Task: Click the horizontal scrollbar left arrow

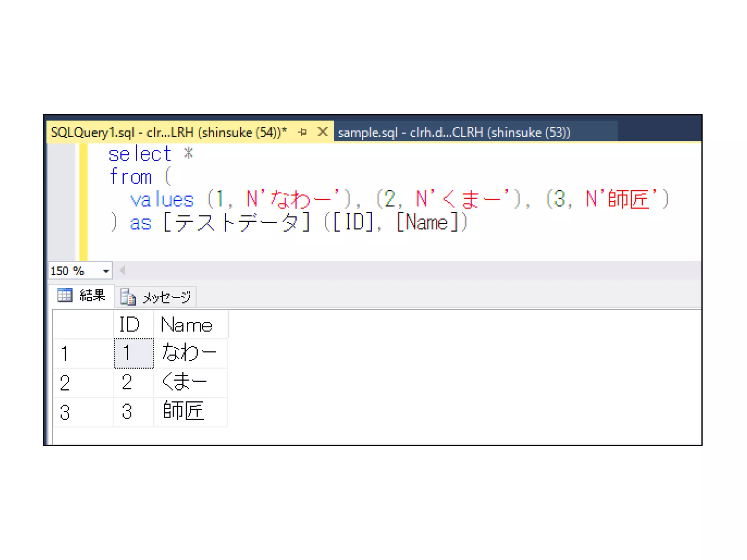Action: (x=122, y=271)
